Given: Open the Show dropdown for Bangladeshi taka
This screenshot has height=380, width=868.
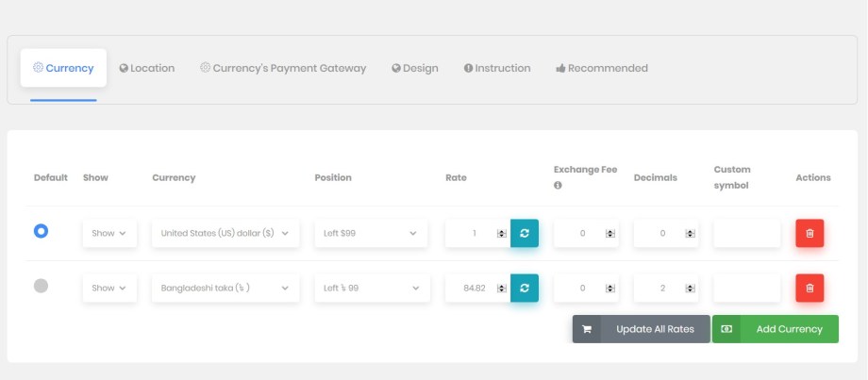Looking at the screenshot, I should [109, 288].
